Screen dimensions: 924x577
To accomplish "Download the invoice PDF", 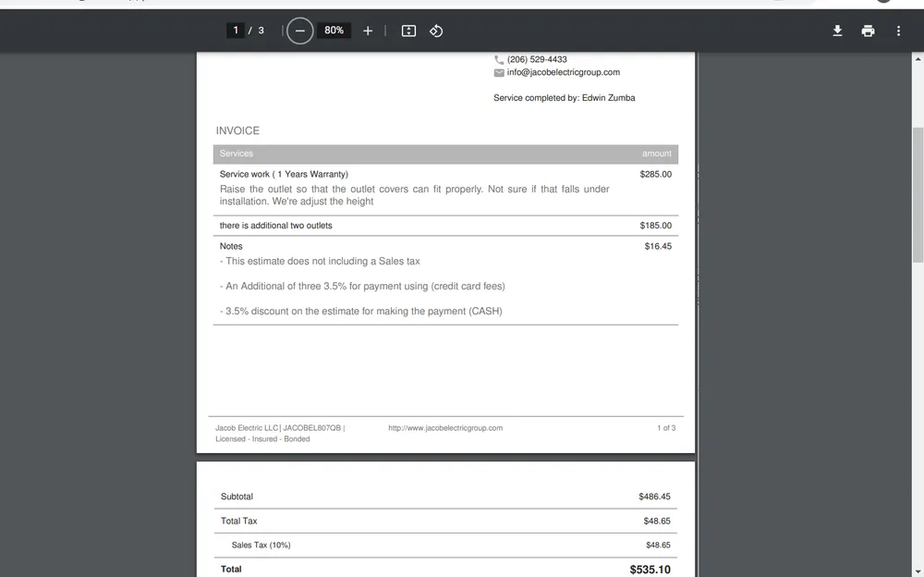I will pos(837,31).
